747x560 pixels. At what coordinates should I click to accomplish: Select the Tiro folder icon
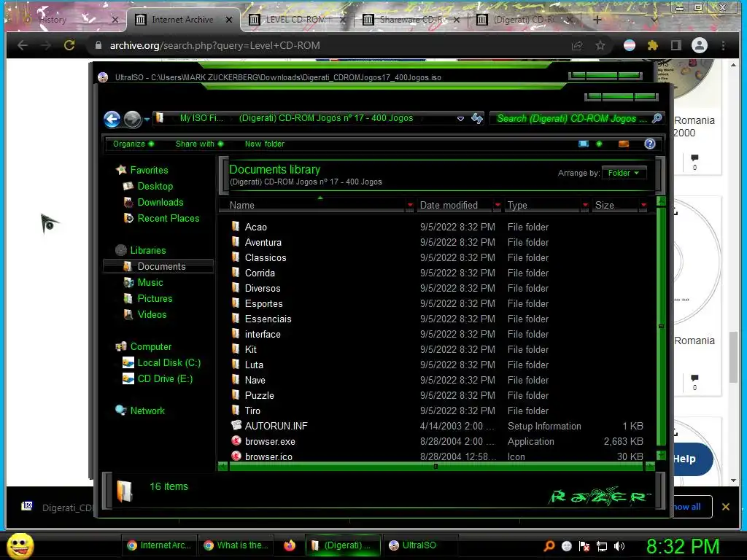pos(236,410)
